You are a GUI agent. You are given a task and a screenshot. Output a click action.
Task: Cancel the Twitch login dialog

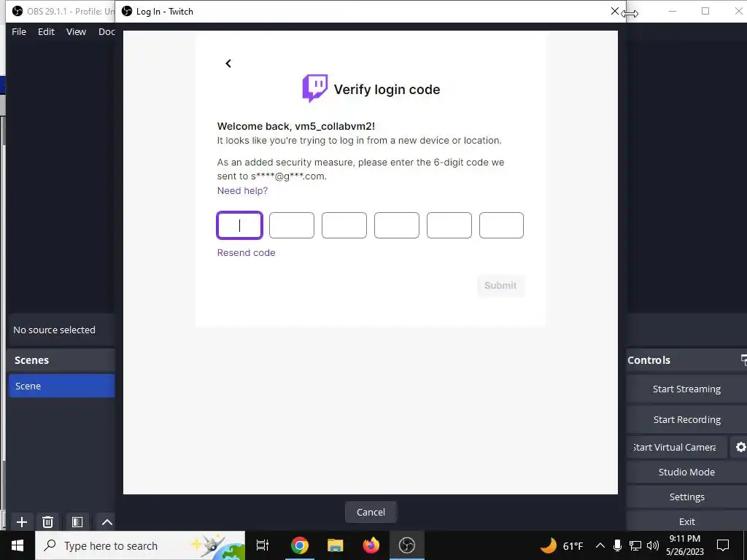click(371, 512)
